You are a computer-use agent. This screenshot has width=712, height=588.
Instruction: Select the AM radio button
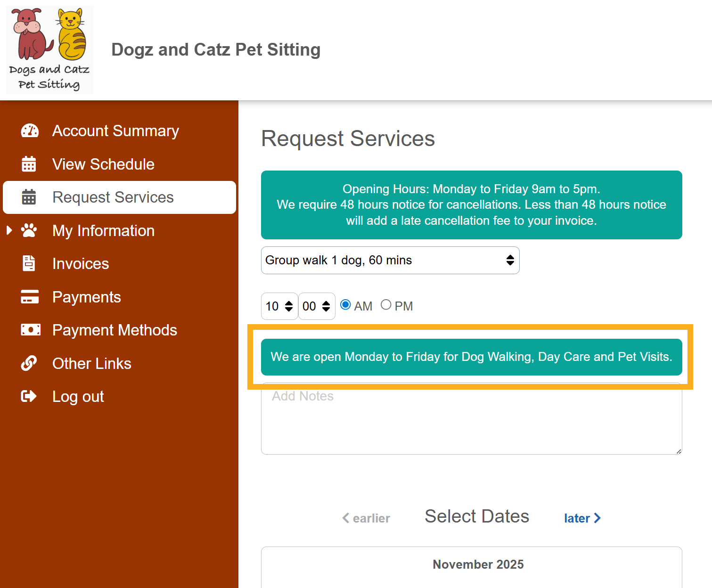click(x=346, y=304)
